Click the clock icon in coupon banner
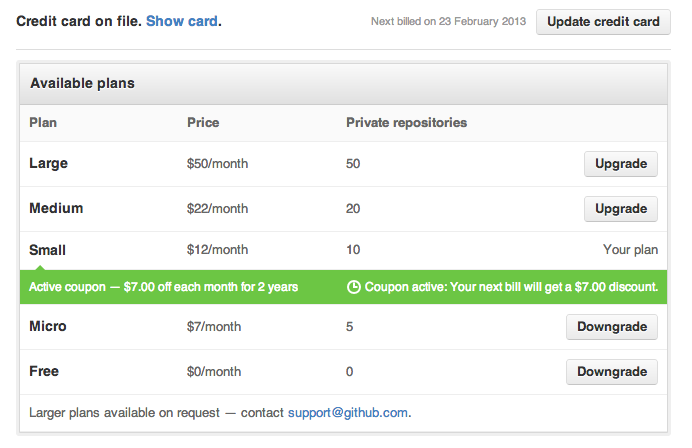The height and width of the screenshot is (448, 692). (x=353, y=287)
